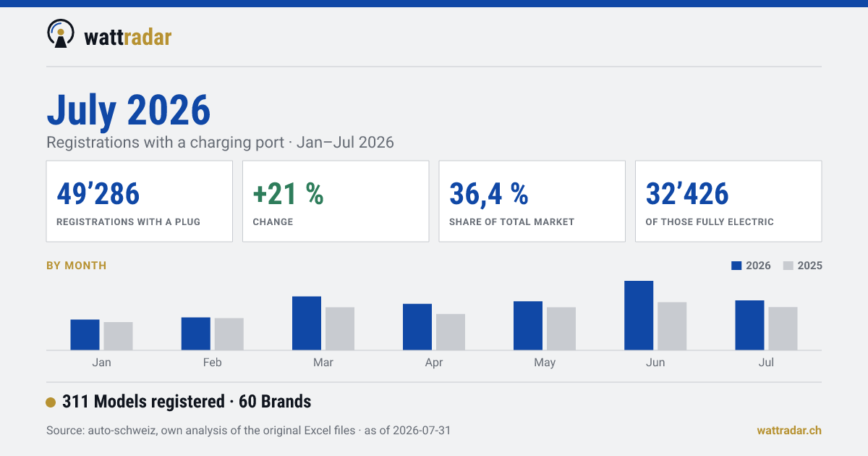Image resolution: width=868 pixels, height=456 pixels.
Task: Click the gray 2025 bar for Jul
Action: (783, 329)
